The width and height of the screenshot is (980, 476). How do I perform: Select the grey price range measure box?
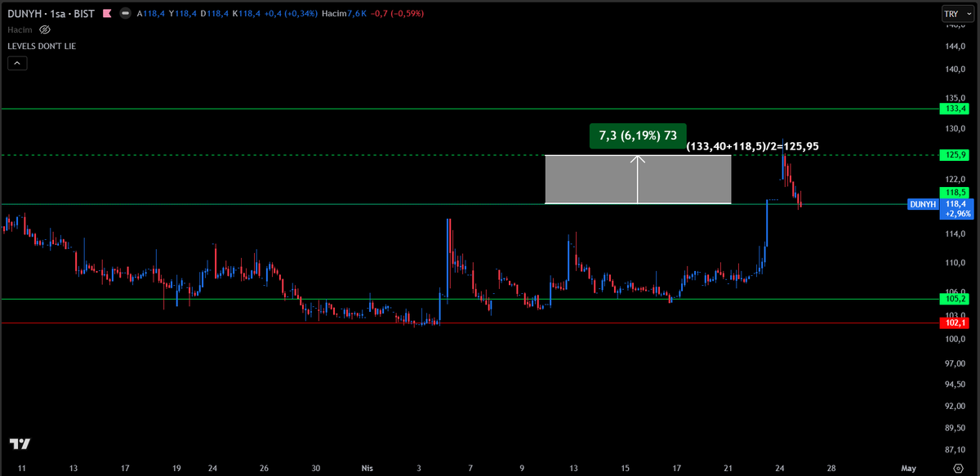(638, 179)
